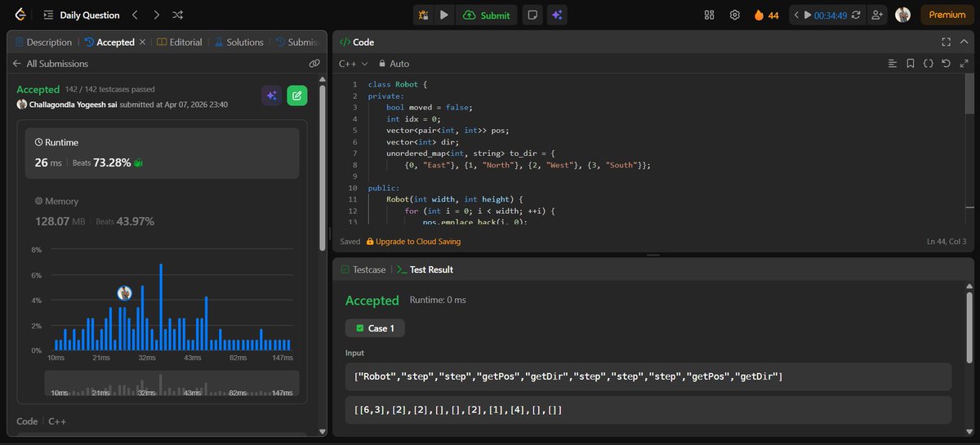Submit the solution
The height and width of the screenshot is (445, 980).
pos(486,15)
